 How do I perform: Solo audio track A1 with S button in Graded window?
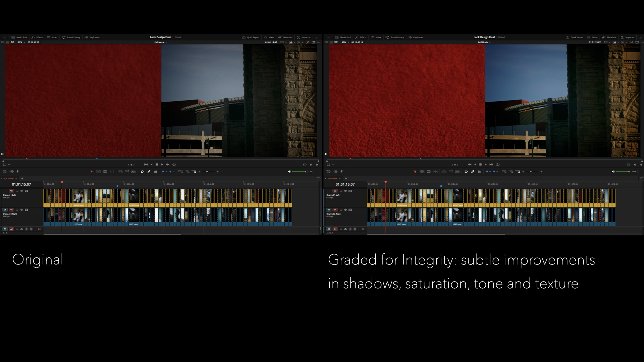350,229
